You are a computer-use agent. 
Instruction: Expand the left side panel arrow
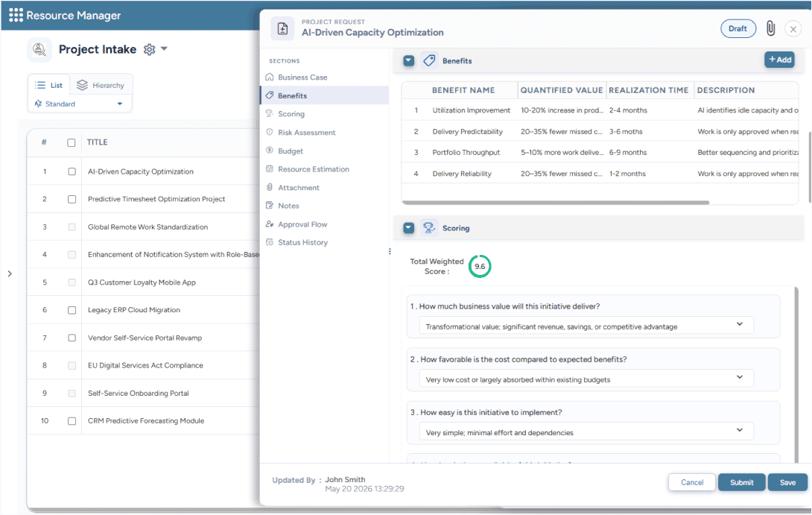(x=10, y=274)
